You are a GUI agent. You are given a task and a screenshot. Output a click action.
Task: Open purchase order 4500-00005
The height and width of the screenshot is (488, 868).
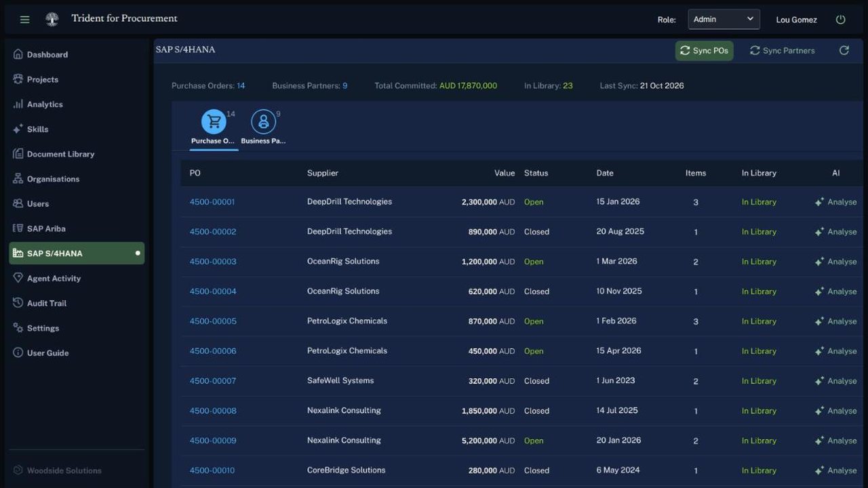[x=213, y=321]
